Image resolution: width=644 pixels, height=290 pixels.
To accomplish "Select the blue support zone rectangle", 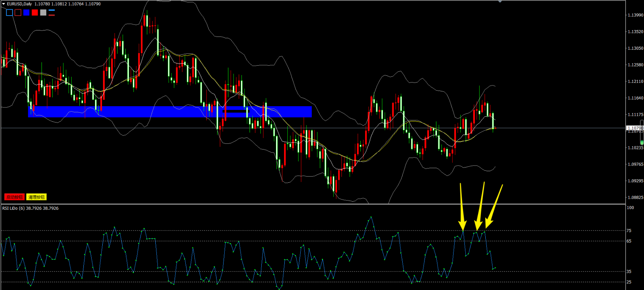I will pyautogui.click(x=111, y=112).
